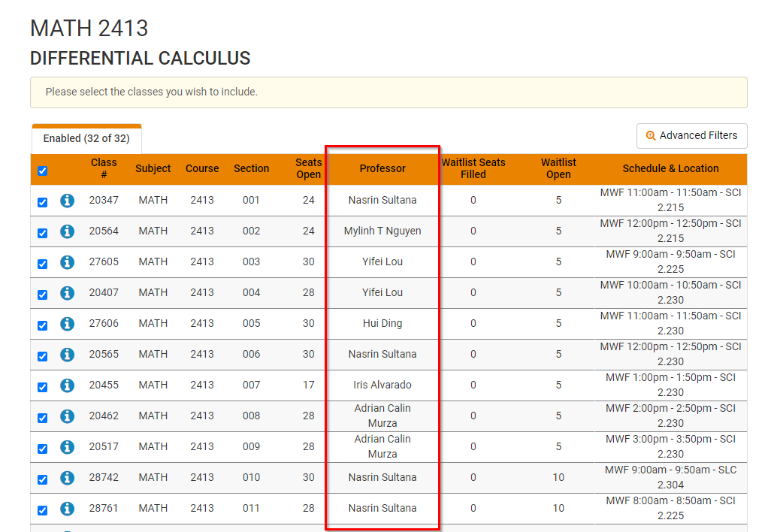Click professor Hui Ding cell
This screenshot has width=783, height=532.
coord(382,323)
